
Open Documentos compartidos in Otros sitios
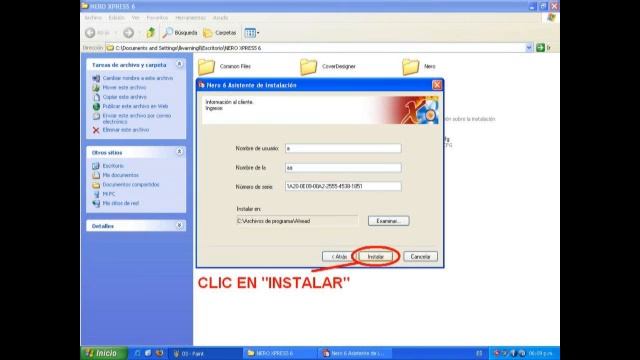coord(131,184)
